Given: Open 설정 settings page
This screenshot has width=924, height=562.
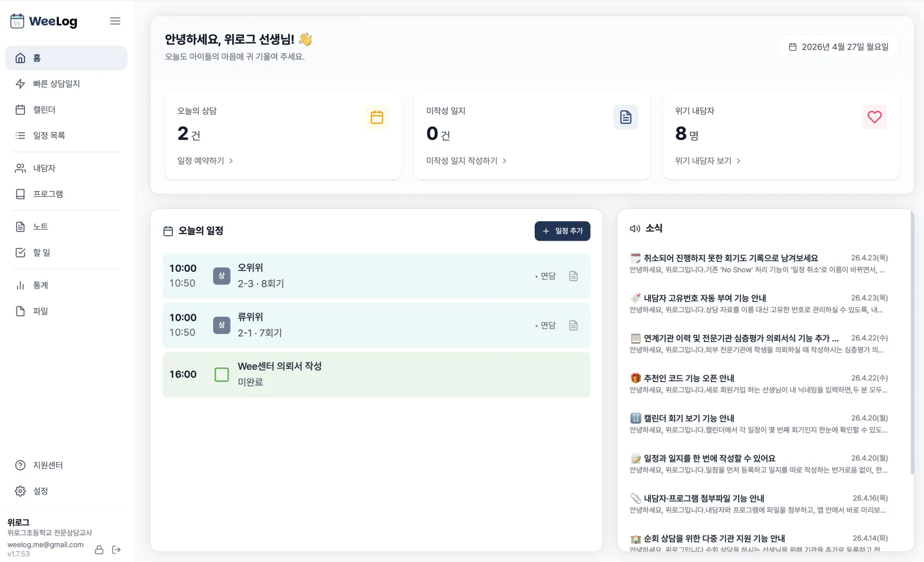Looking at the screenshot, I should click(x=66, y=491).
